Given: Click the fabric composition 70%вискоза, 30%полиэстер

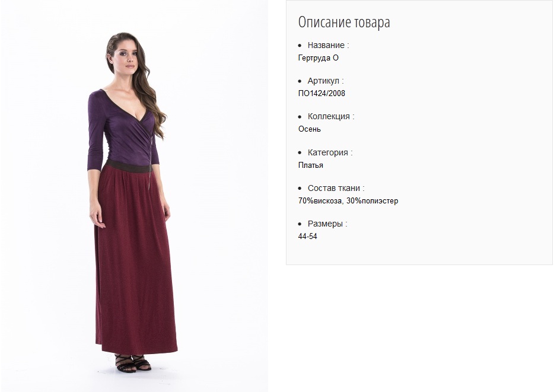Looking at the screenshot, I should coord(348,201).
